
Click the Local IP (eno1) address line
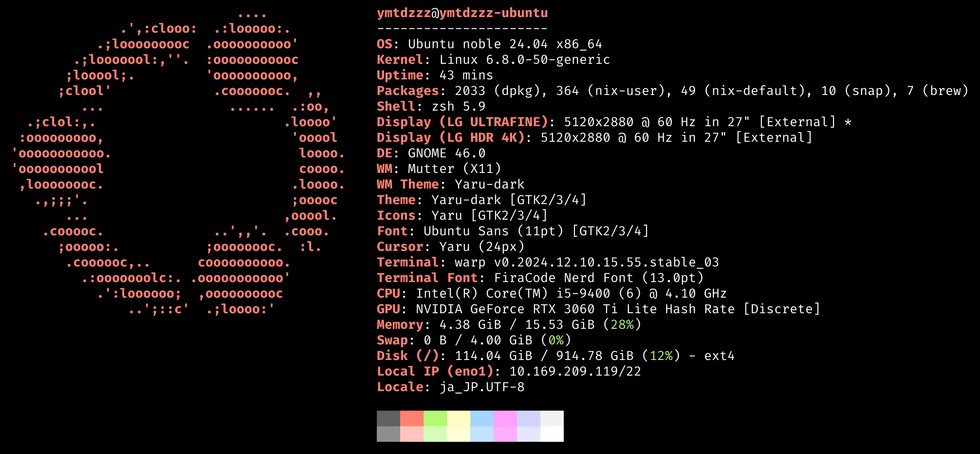pos(509,372)
